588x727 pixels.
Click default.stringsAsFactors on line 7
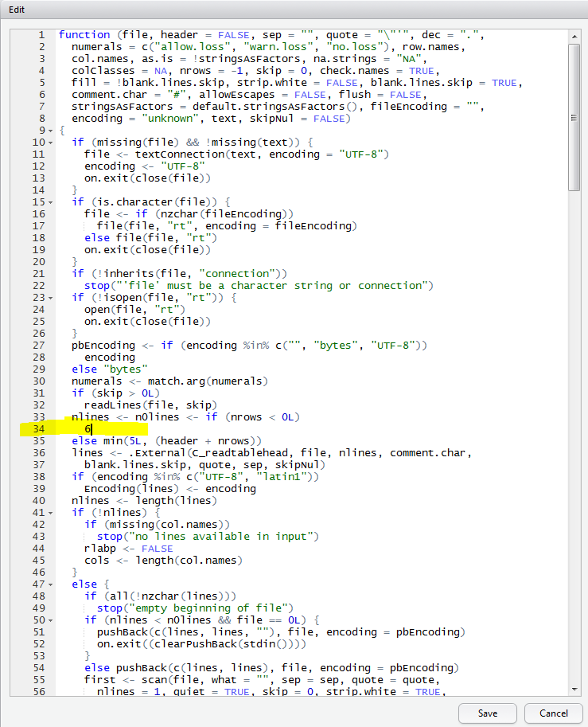tap(269, 107)
